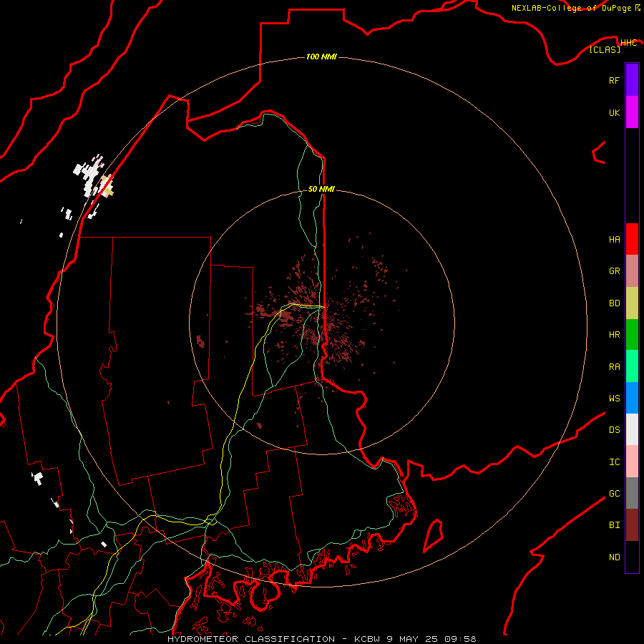Select the DS white legend swatch
The image size is (644, 644).
pyautogui.click(x=632, y=429)
